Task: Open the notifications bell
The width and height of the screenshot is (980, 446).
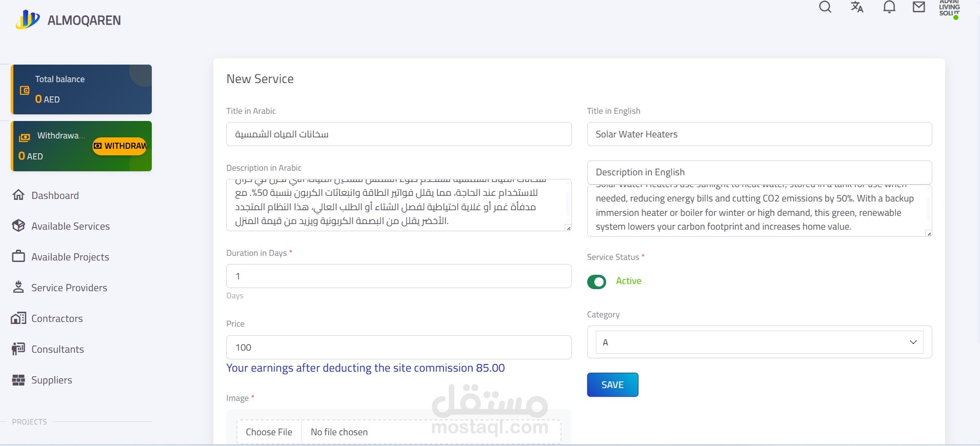Action: click(x=889, y=7)
